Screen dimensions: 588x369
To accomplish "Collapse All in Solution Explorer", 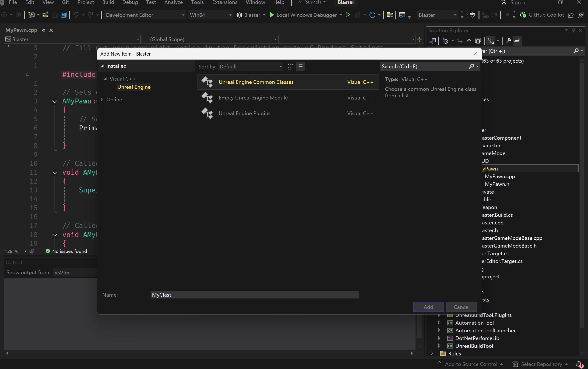I will click(469, 40).
